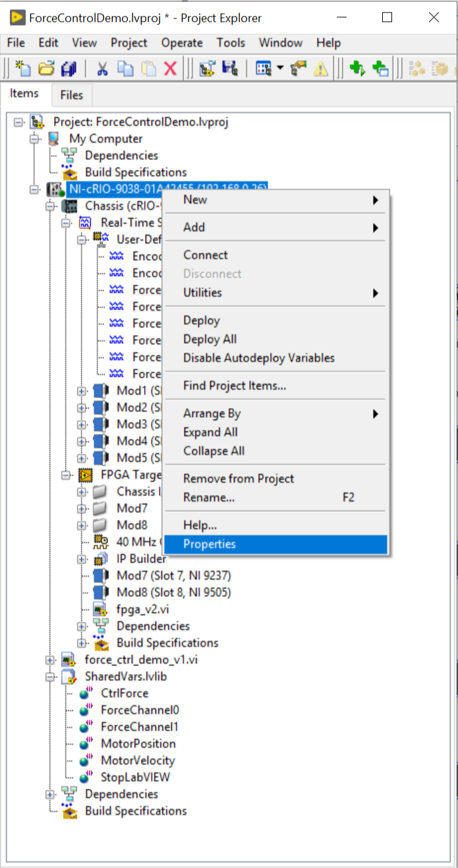Image resolution: width=458 pixels, height=868 pixels.
Task: Choose Properties in the context menu
Action: tap(276, 544)
